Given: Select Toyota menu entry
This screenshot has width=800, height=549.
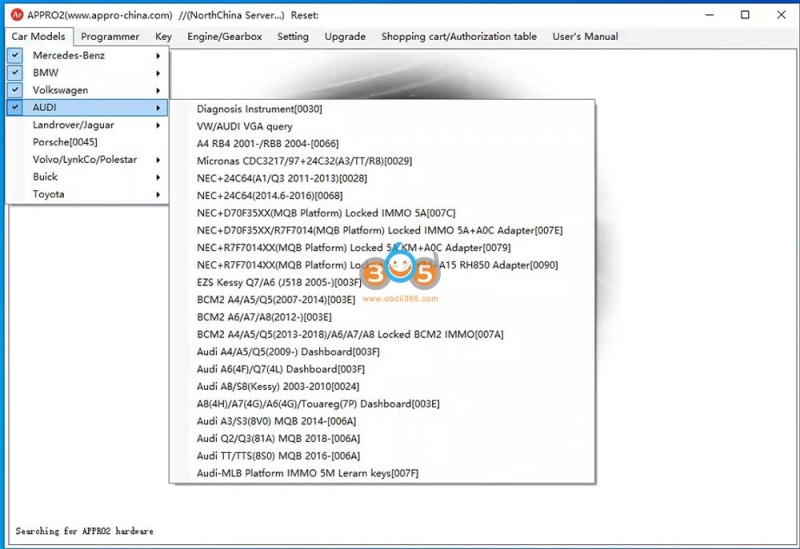Looking at the screenshot, I should click(87, 194).
